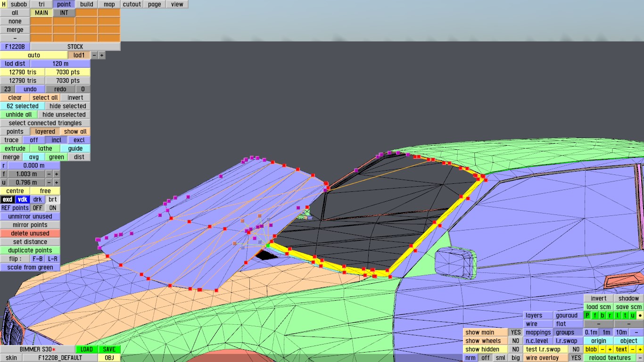Select the drk background brightness
This screenshot has width=644, height=362.
pyautogui.click(x=38, y=199)
